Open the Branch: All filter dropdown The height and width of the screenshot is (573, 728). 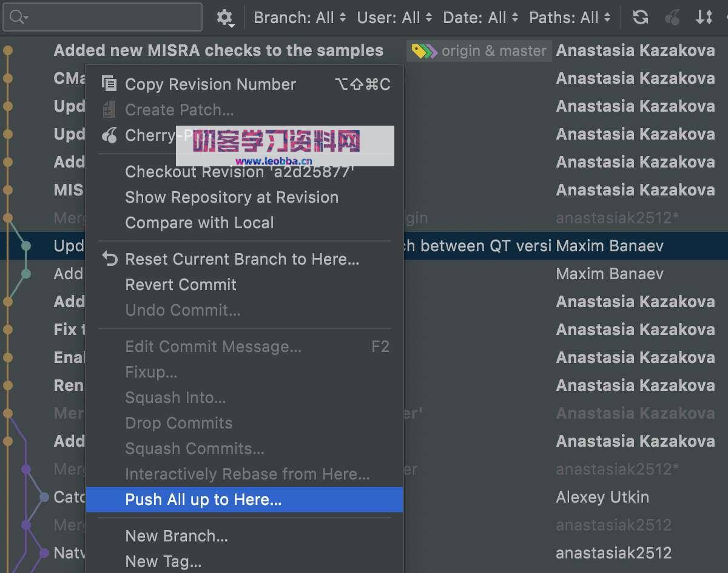coord(300,17)
